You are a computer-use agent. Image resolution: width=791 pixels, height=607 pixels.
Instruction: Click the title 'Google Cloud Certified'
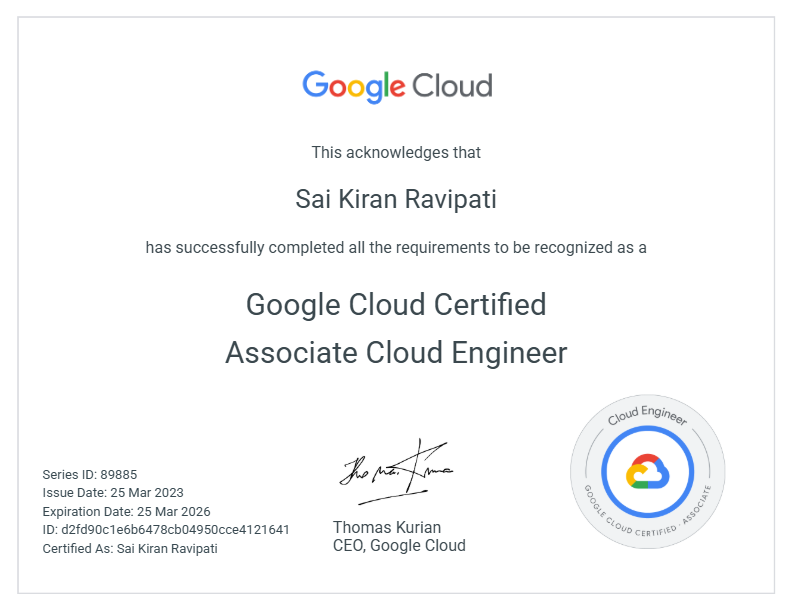396,305
